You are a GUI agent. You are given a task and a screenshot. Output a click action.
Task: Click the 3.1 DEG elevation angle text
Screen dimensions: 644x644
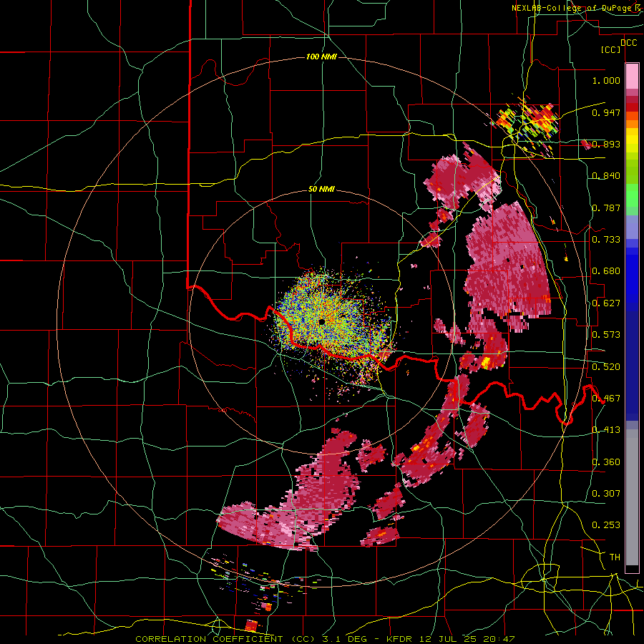click(x=345, y=639)
